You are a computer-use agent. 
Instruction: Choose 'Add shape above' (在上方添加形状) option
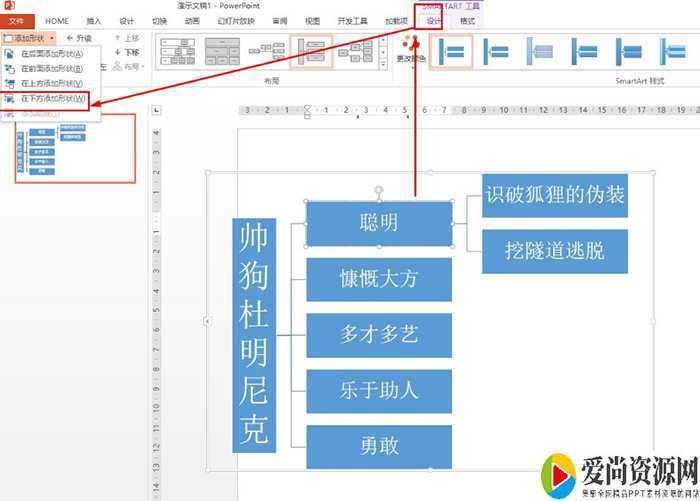52,84
